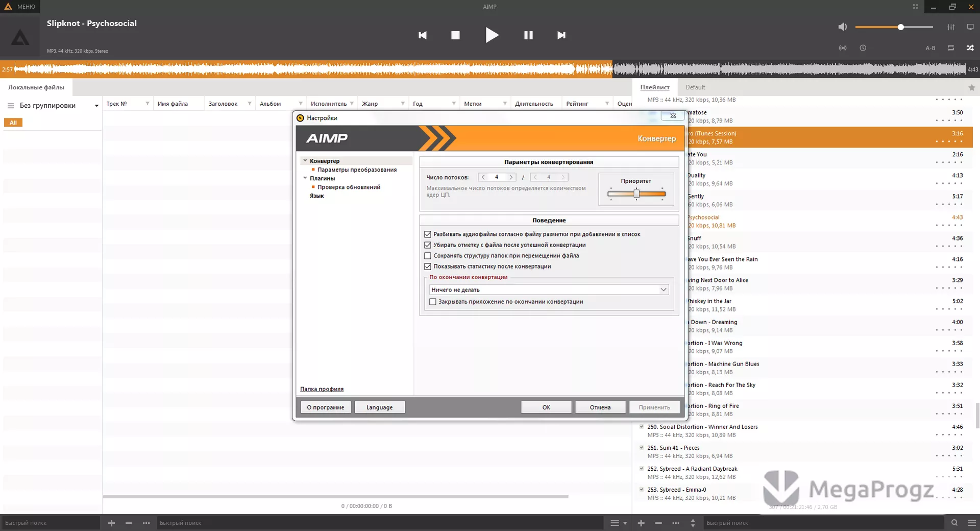The image size is (980, 531).
Task: Click the Отмена button
Action: 600,407
